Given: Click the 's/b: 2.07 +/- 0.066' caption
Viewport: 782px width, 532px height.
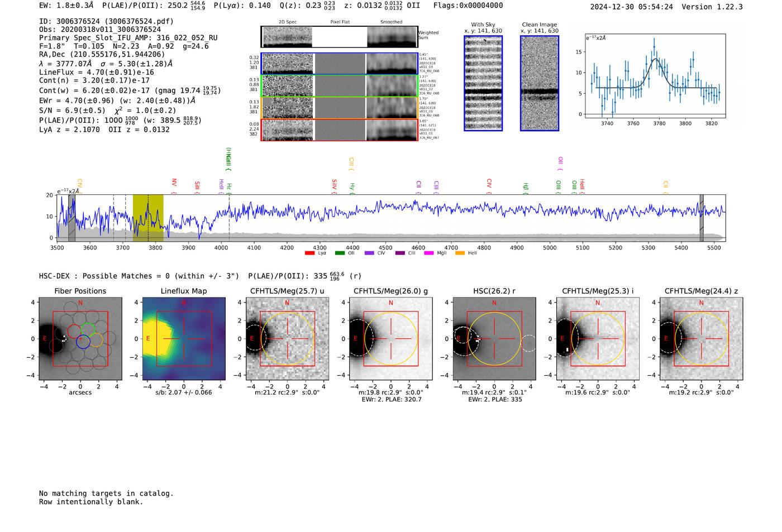Looking at the screenshot, I should 184,392.
